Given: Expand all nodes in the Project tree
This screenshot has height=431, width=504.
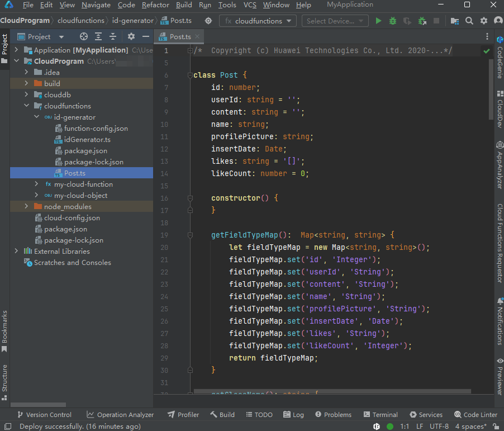Looking at the screenshot, I should pos(98,37).
